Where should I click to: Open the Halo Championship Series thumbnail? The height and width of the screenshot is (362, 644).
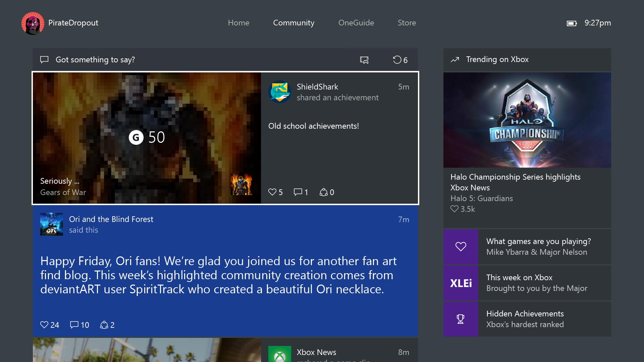click(x=527, y=120)
